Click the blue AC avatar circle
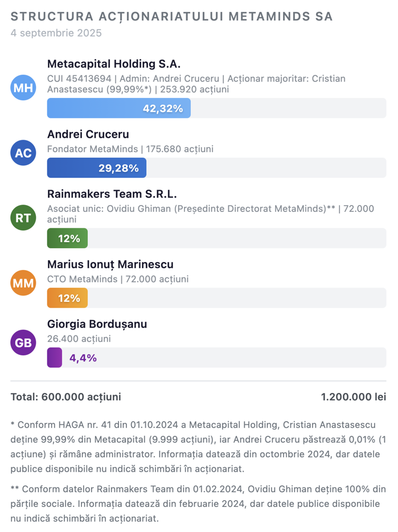This screenshot has height=532, width=398. (x=23, y=153)
